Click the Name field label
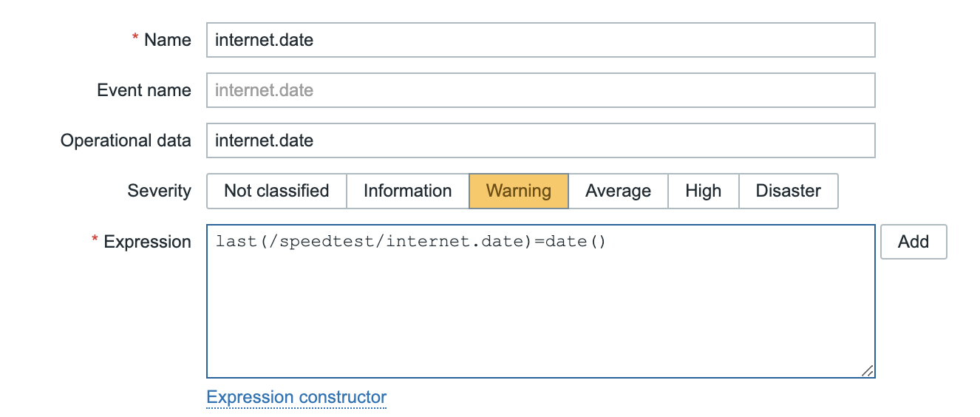Image resolution: width=980 pixels, height=417 pixels. (x=168, y=40)
